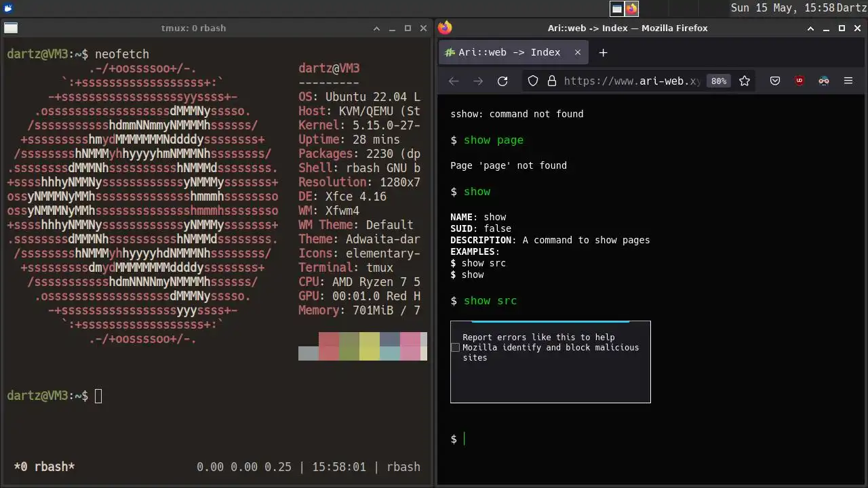Open a new Firefox tab
The height and width of the screenshot is (488, 868).
pos(603,52)
